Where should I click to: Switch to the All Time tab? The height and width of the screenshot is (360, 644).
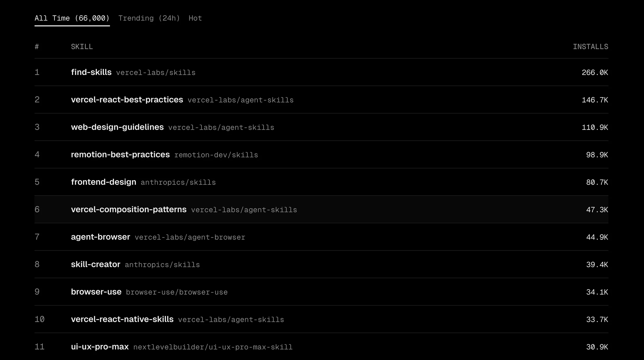point(72,18)
